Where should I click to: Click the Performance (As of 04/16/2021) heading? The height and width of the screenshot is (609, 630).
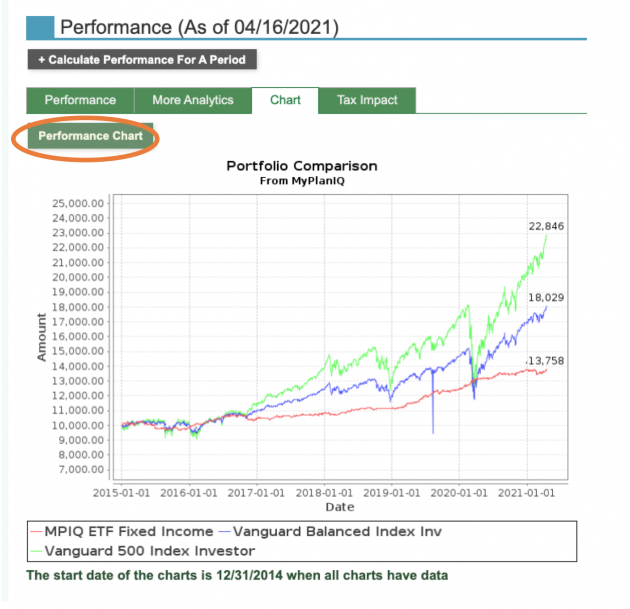[200, 27]
